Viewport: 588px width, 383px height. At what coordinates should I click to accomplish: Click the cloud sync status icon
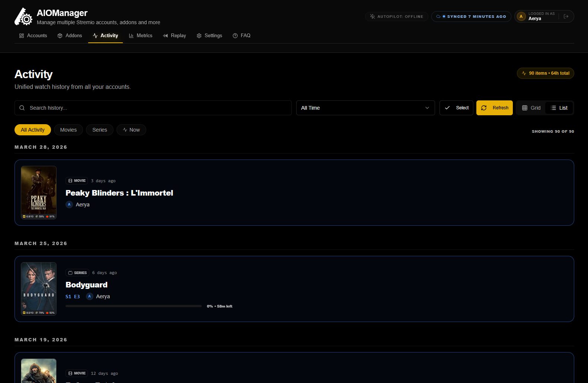[x=438, y=16]
